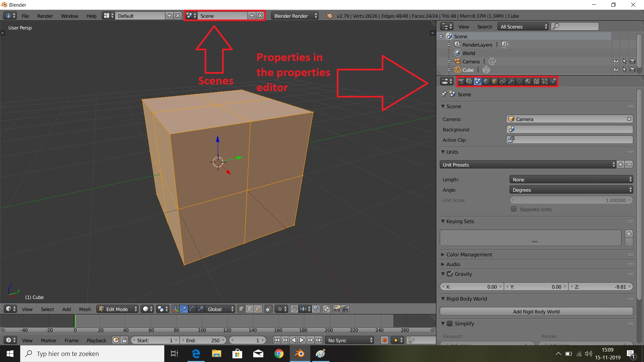Hide Cube using its eye icon
644x362 pixels.
click(616, 70)
